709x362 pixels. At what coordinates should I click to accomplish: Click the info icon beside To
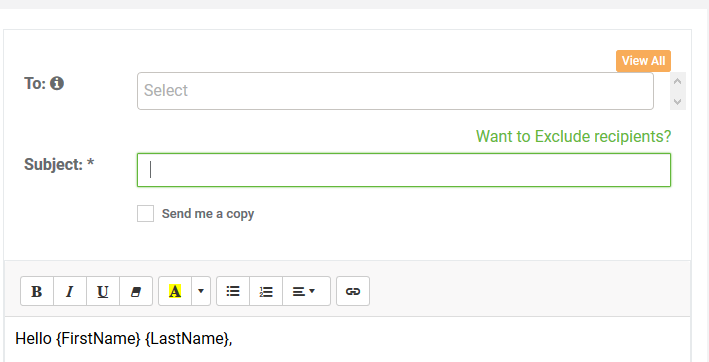[57, 84]
